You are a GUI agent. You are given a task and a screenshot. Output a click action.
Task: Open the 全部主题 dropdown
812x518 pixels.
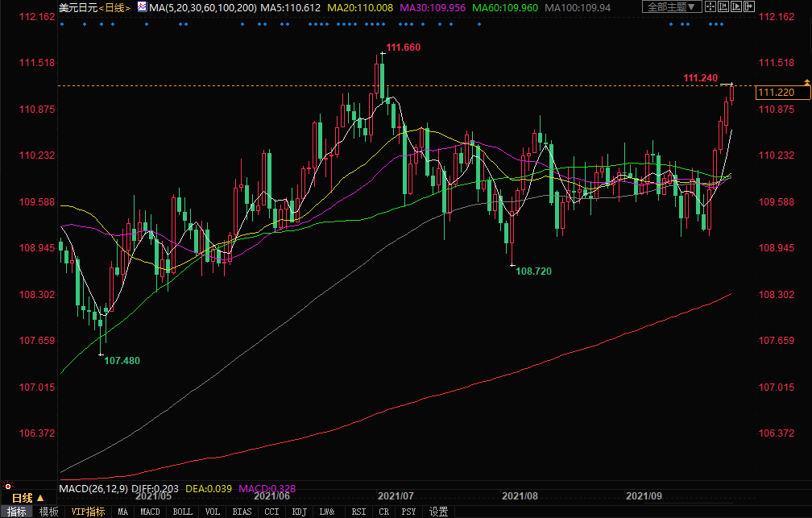coord(670,7)
